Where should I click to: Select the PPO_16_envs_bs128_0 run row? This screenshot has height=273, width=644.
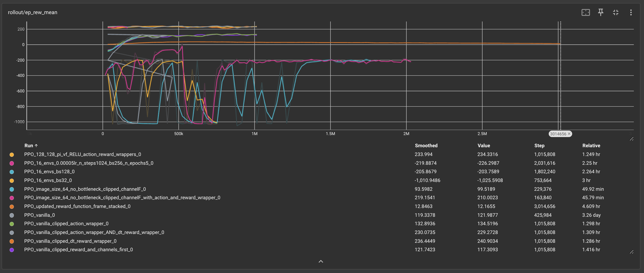tap(49, 172)
